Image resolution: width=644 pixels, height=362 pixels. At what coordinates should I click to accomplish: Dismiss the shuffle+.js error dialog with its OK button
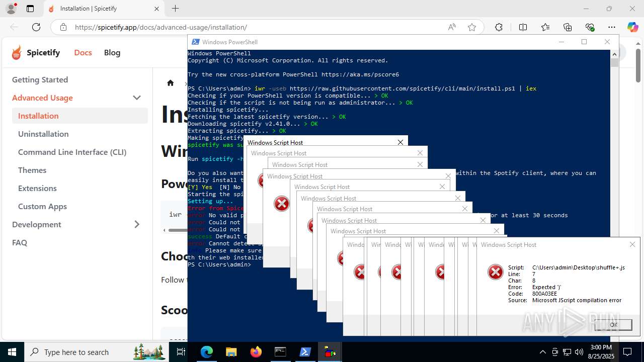coord(613,325)
